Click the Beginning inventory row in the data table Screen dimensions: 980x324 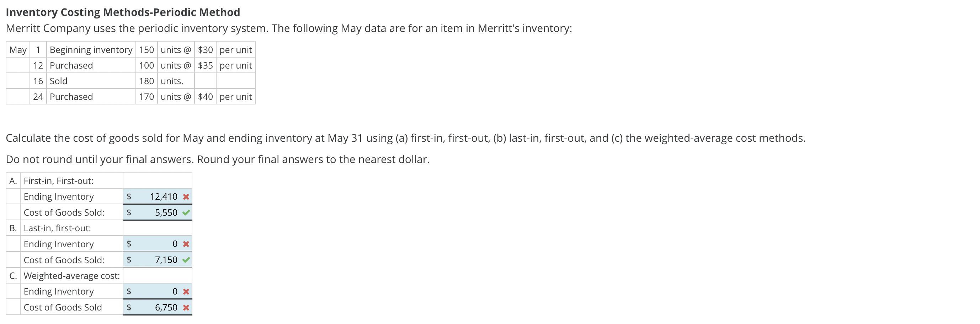pyautogui.click(x=91, y=49)
